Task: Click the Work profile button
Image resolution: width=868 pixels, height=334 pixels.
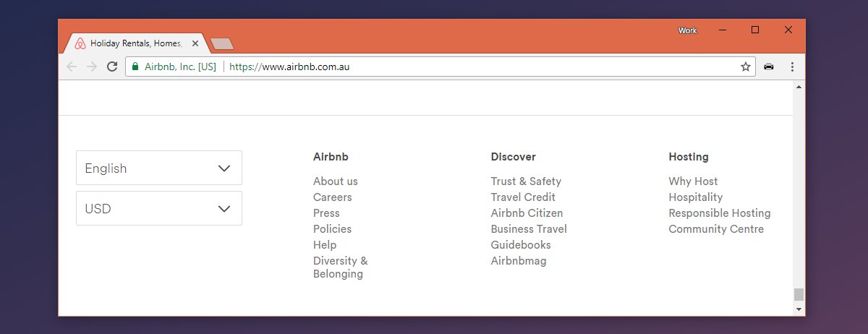Action: 687,30
